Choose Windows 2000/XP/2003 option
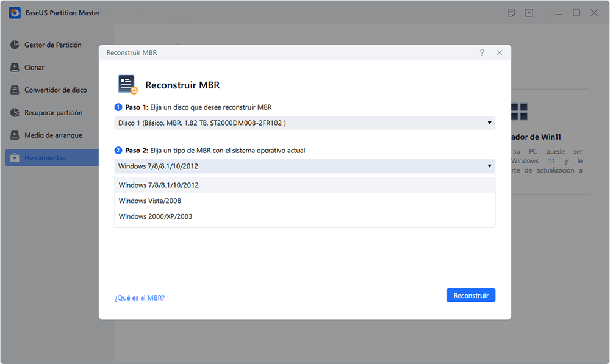 (304, 216)
